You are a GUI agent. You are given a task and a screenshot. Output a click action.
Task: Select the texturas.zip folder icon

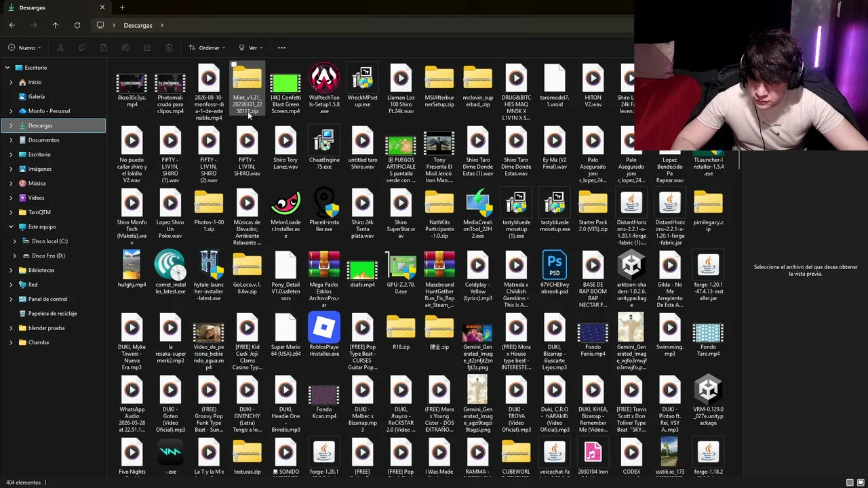[247, 452]
